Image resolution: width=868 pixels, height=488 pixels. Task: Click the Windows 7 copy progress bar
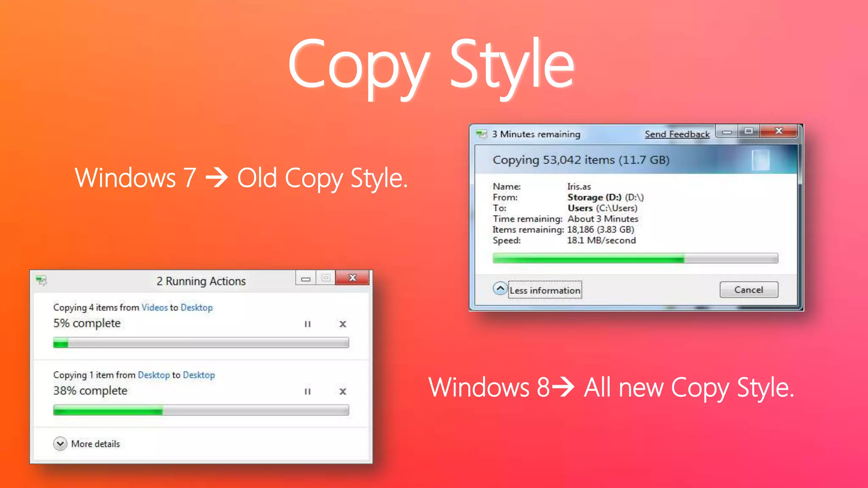[635, 258]
